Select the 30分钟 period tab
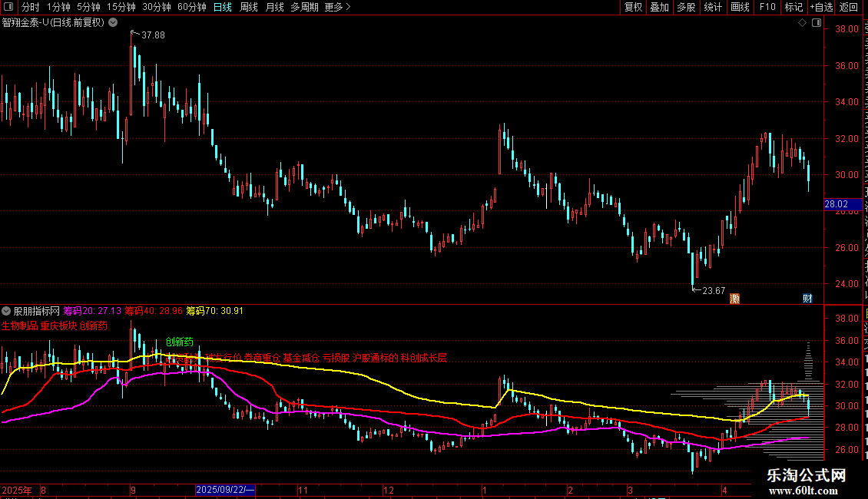Viewport: 868px width, 499px height. click(157, 7)
